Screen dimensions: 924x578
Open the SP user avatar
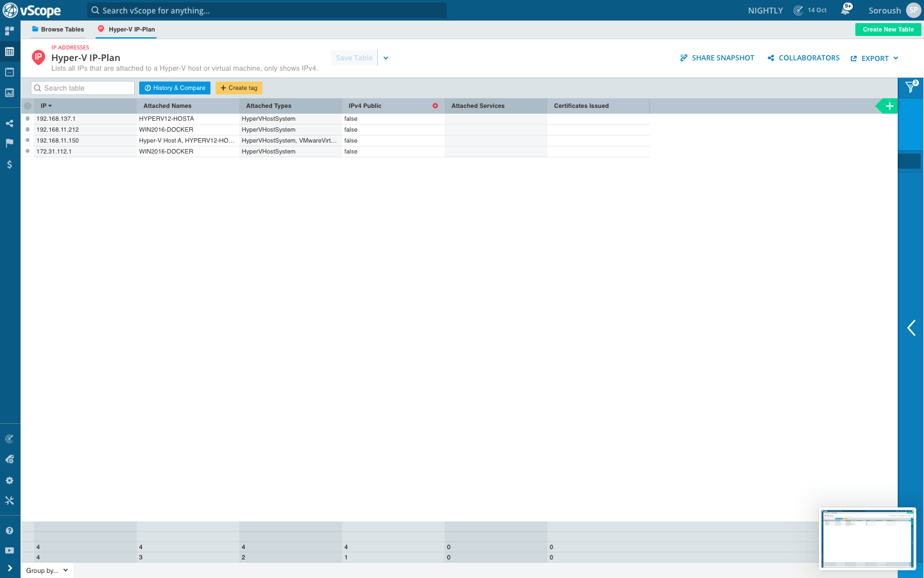click(x=914, y=10)
